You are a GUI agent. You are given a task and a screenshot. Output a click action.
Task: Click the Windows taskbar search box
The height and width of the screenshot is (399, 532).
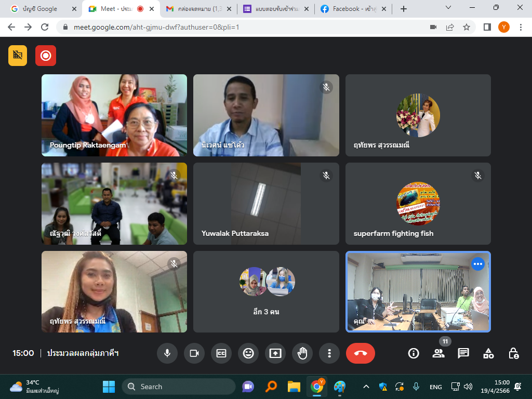tap(179, 387)
